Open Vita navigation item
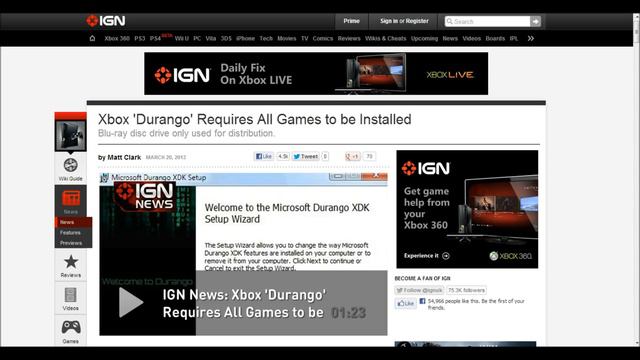Screen dimensions: 640x360 211,38
